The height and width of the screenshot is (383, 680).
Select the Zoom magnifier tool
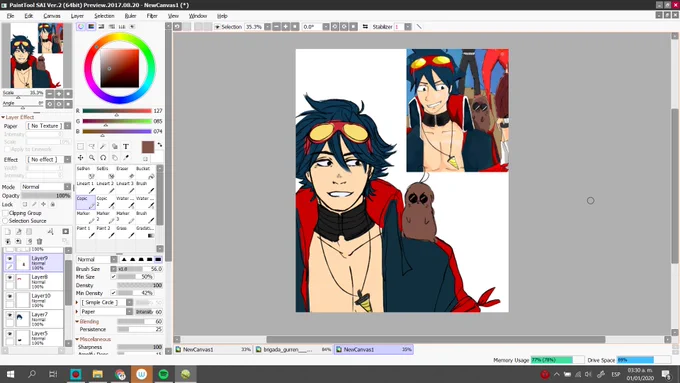point(92,158)
